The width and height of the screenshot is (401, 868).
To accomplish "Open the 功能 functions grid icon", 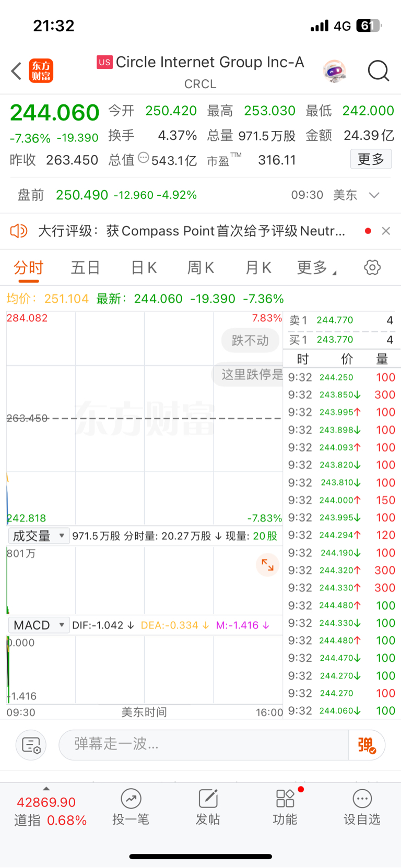I will pyautogui.click(x=285, y=799).
